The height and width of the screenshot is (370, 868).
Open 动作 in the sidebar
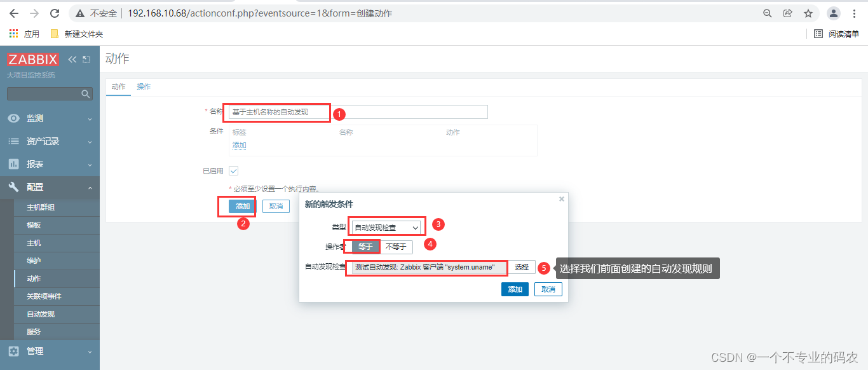(57, 278)
